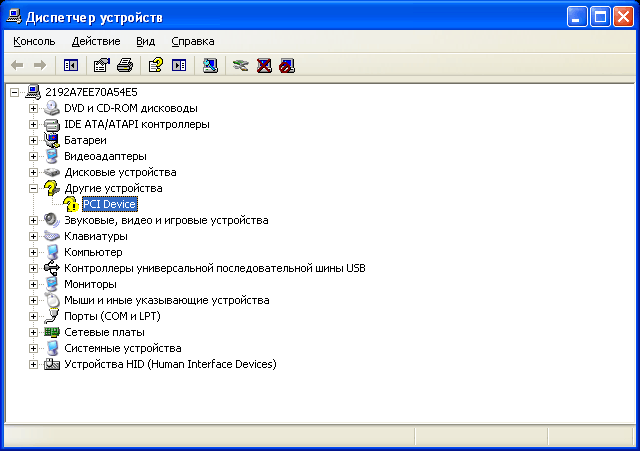Expand DVD и CD-ROM дисководы
Image resolution: width=640 pixels, height=451 pixels.
pos(33,108)
